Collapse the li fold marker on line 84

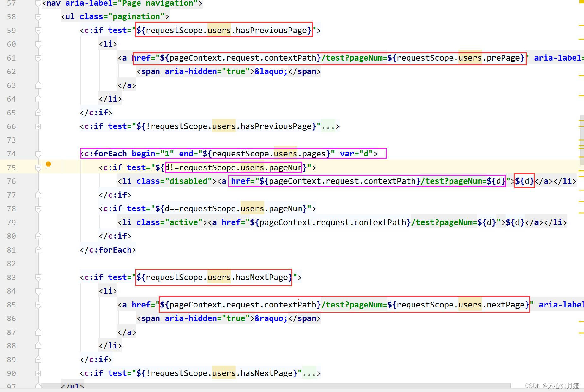[38, 291]
